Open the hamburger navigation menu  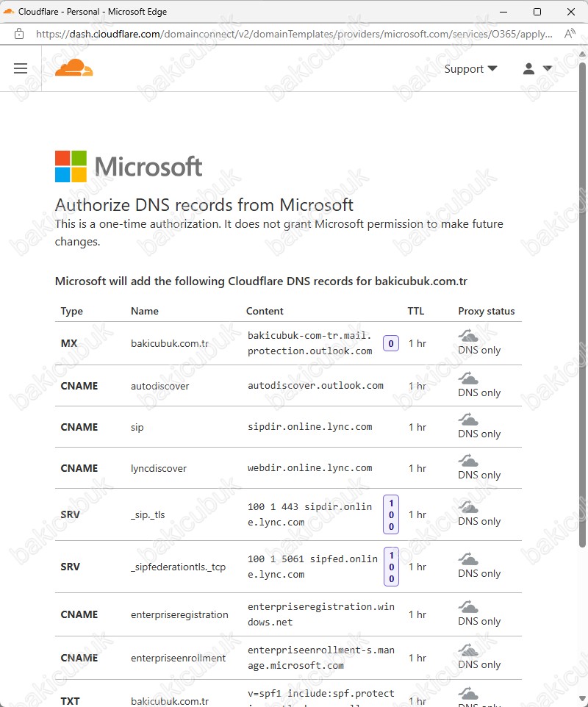coord(21,68)
